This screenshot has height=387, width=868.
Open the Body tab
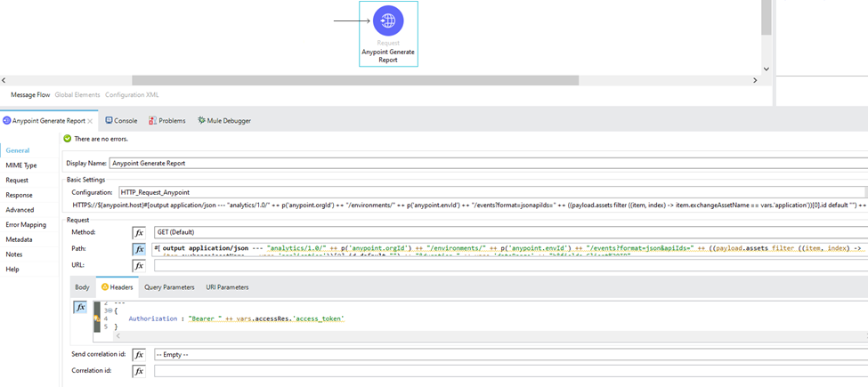(x=82, y=287)
